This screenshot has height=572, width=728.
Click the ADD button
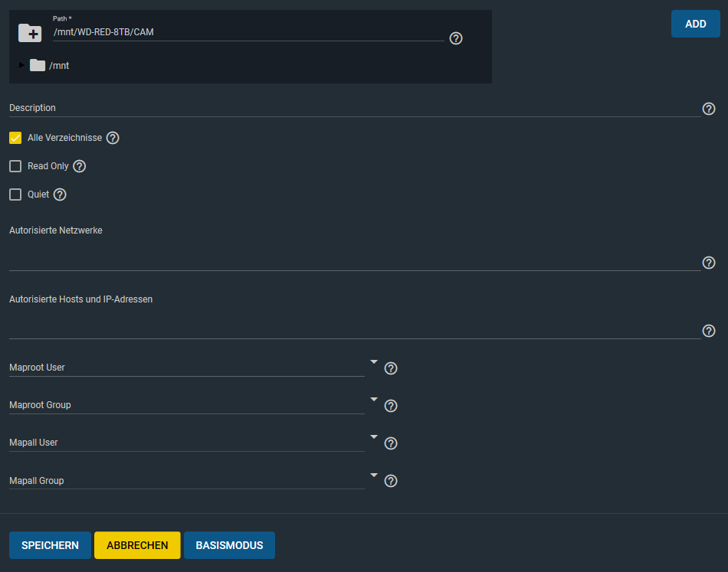(696, 24)
